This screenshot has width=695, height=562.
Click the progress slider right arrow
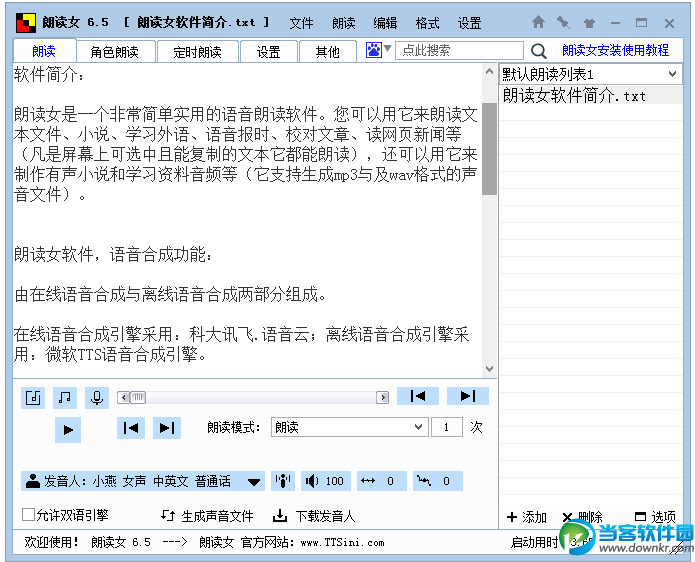pos(383,397)
